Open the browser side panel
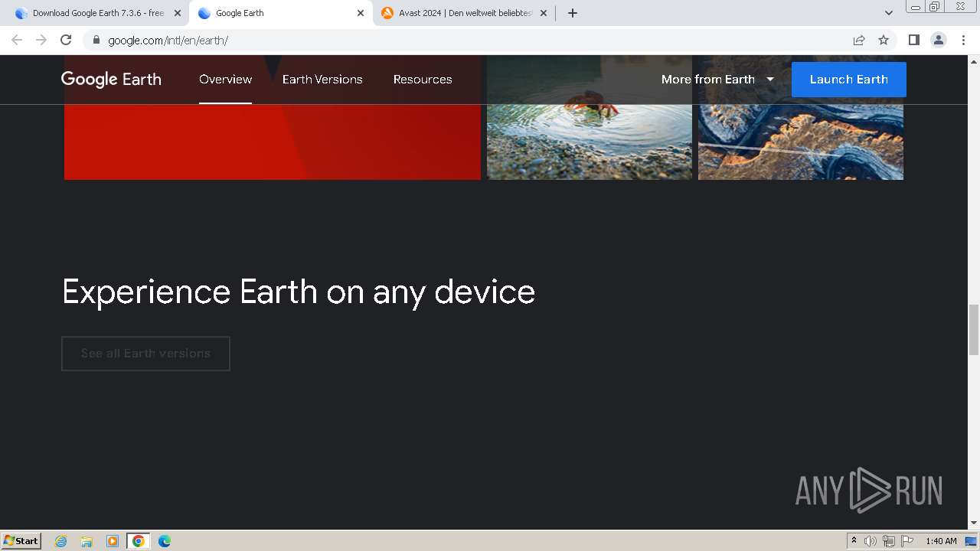Viewport: 980px width, 551px height. point(913,40)
